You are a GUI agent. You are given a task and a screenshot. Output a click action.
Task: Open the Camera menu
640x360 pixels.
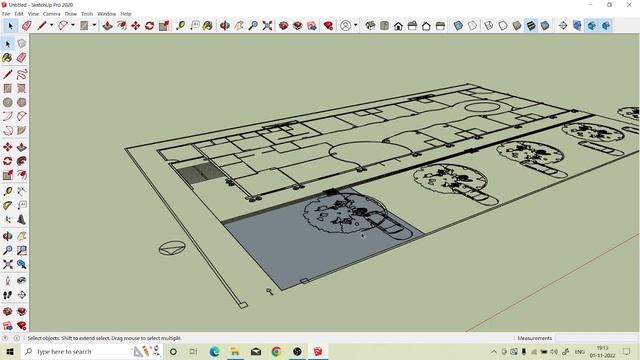click(51, 14)
